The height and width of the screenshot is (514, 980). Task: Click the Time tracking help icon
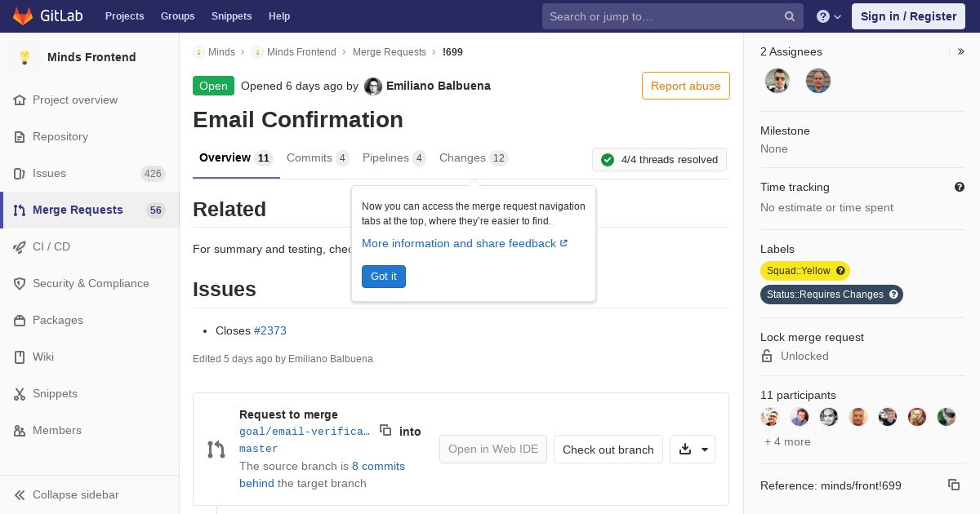click(960, 187)
